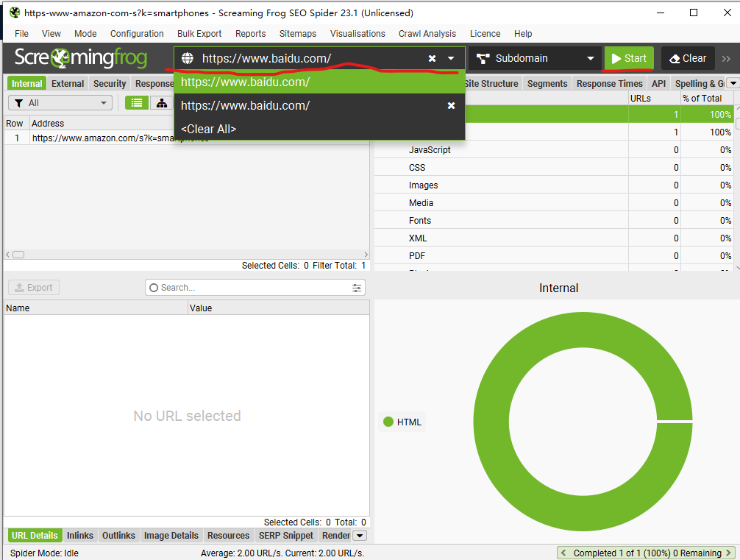The height and width of the screenshot is (560, 740).
Task: Open the API tab
Action: coord(658,84)
